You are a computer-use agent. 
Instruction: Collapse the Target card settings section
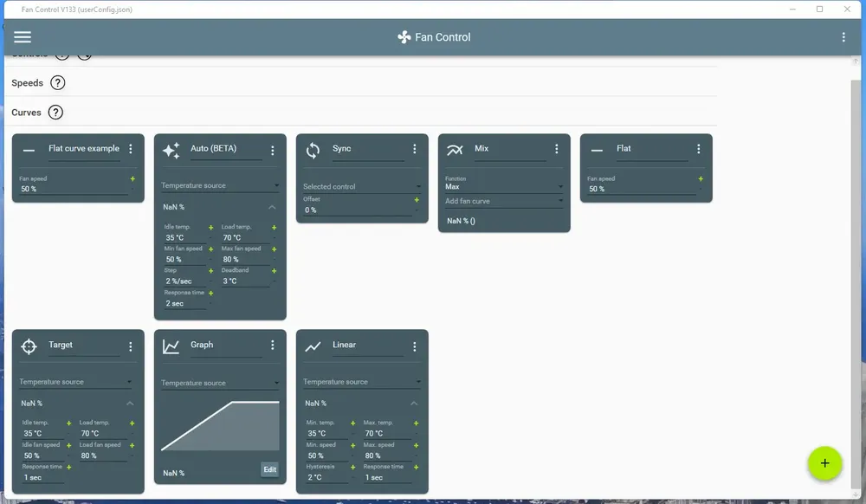(130, 404)
